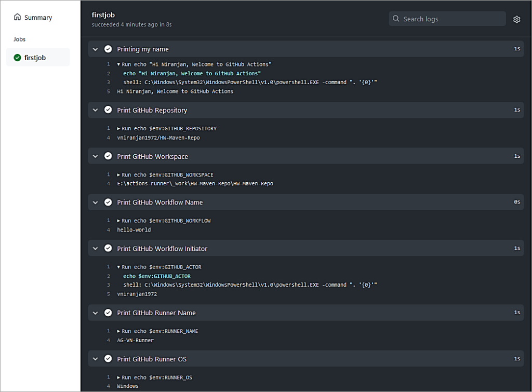Click the check icon beside Printing my name
This screenshot has height=392, width=532.
108,49
